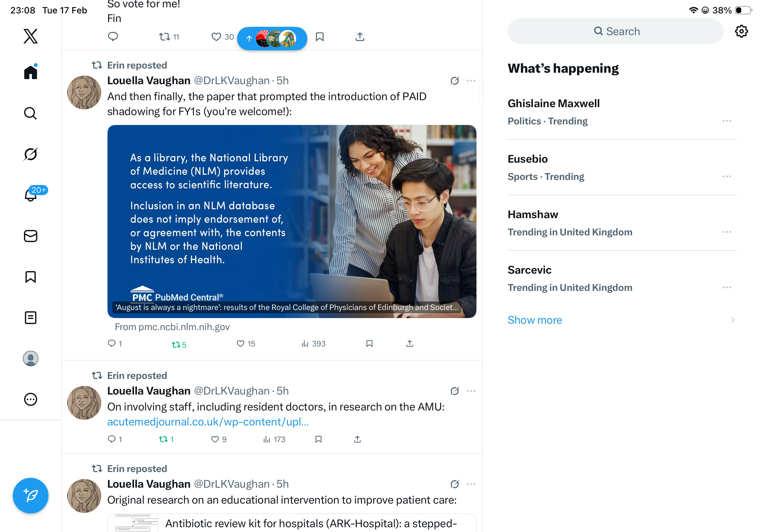Image resolution: width=762 pixels, height=532 pixels.
Task: Open more menu on PAID shadowing post
Action: point(471,81)
